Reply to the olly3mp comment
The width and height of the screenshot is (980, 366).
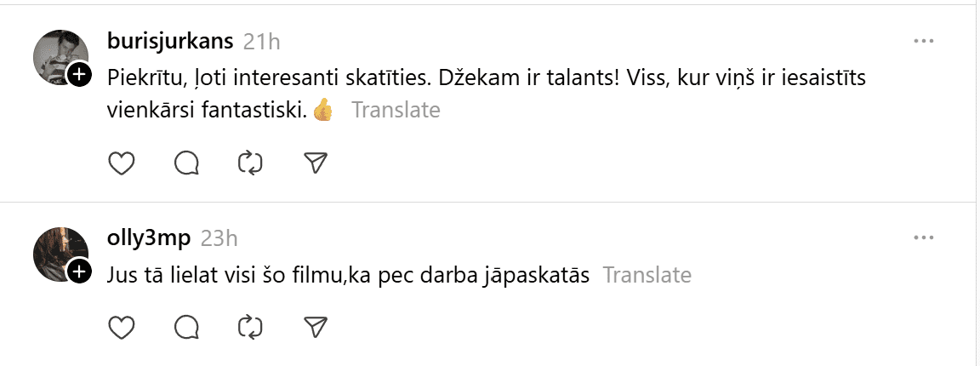186,326
